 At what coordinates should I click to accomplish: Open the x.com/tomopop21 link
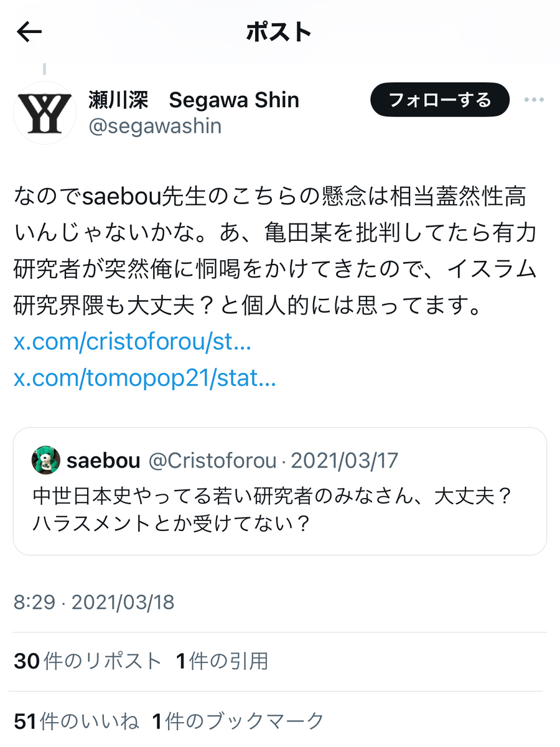pos(145,378)
